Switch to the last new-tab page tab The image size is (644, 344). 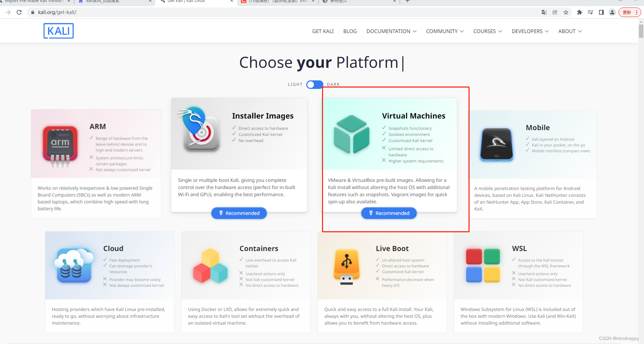(x=359, y=2)
